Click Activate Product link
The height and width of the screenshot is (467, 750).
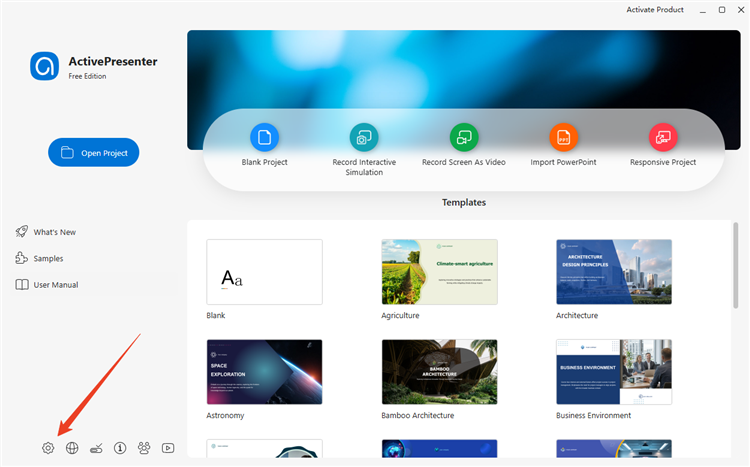click(x=655, y=10)
